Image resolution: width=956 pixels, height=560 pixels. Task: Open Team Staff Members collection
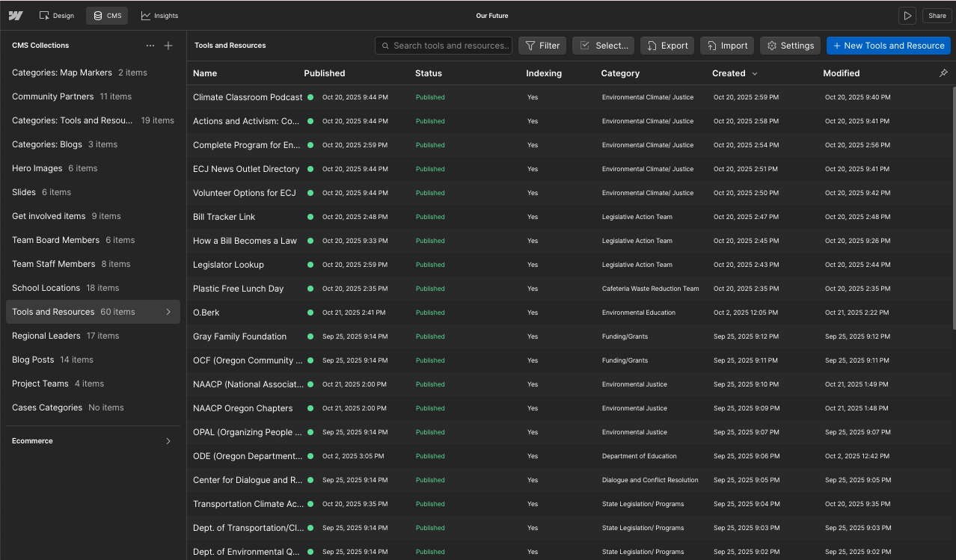(93, 264)
